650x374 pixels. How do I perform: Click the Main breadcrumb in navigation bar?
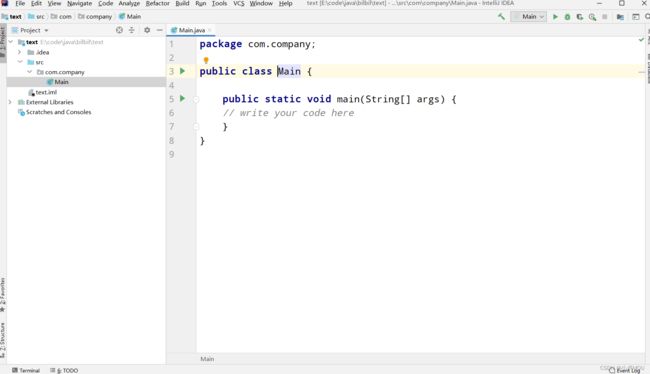130,17
